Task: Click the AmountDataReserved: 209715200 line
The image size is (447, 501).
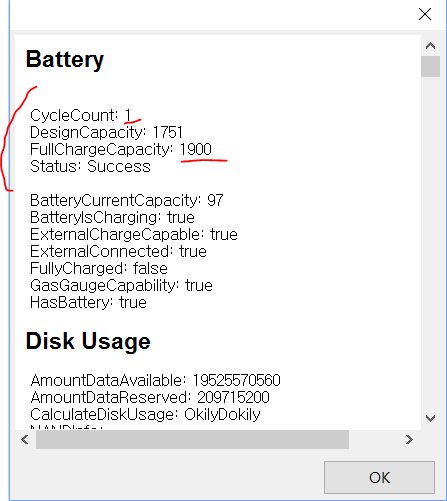Action: tap(150, 397)
